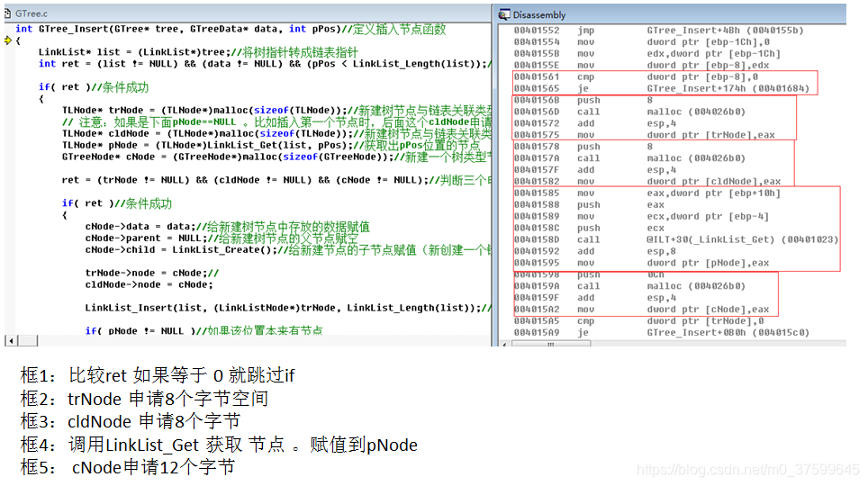This screenshot has width=868, height=486.
Task: Click the 'TLNode* cldNode' malloc line
Action: tap(276, 133)
